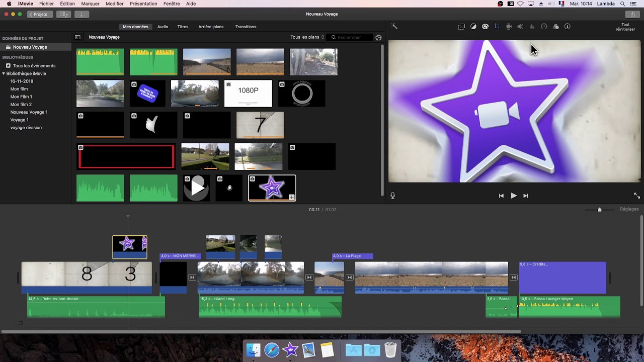Switch to the Transitions tab
Screen dimensions: 644x362
[246, 27]
